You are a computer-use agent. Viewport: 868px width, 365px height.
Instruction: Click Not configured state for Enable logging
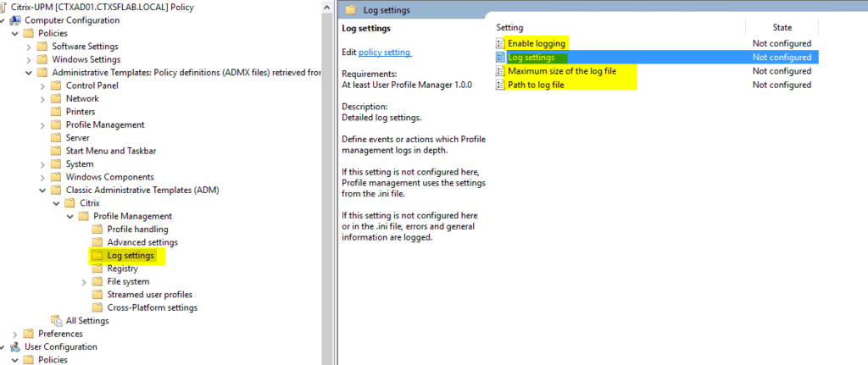click(782, 43)
